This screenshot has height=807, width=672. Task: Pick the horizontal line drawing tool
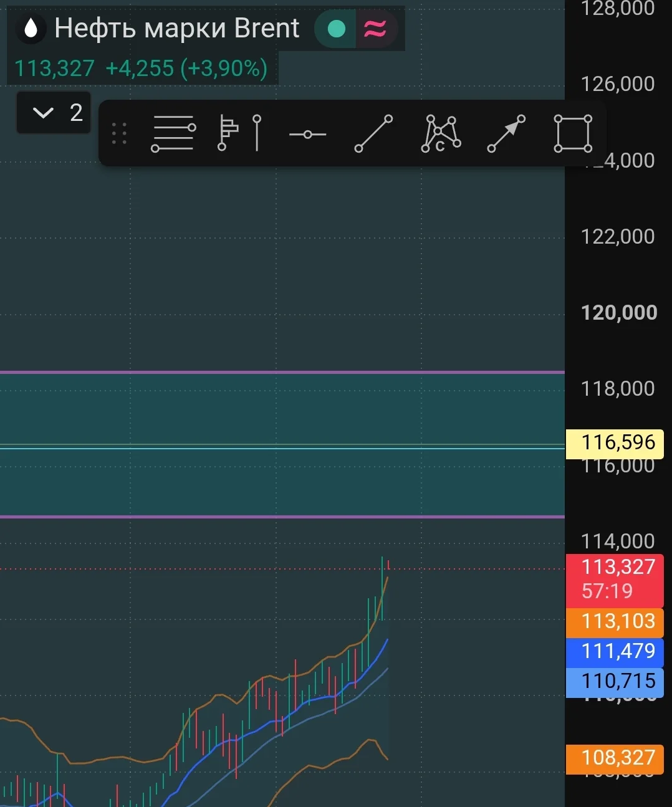307,134
